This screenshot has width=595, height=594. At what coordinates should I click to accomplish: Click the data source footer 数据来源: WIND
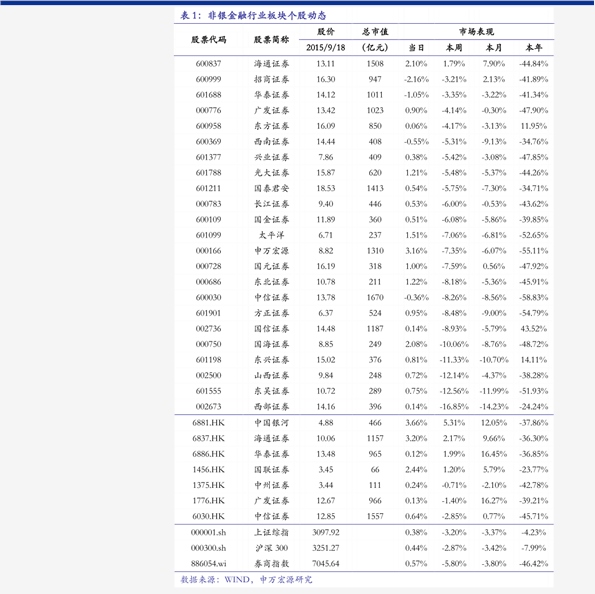click(x=215, y=579)
